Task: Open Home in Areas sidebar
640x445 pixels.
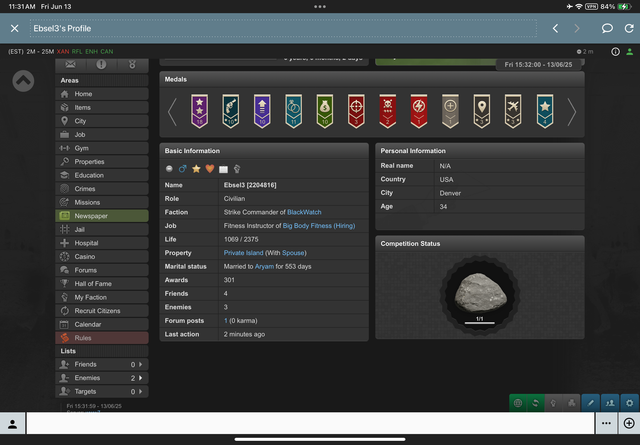Action: click(x=102, y=94)
